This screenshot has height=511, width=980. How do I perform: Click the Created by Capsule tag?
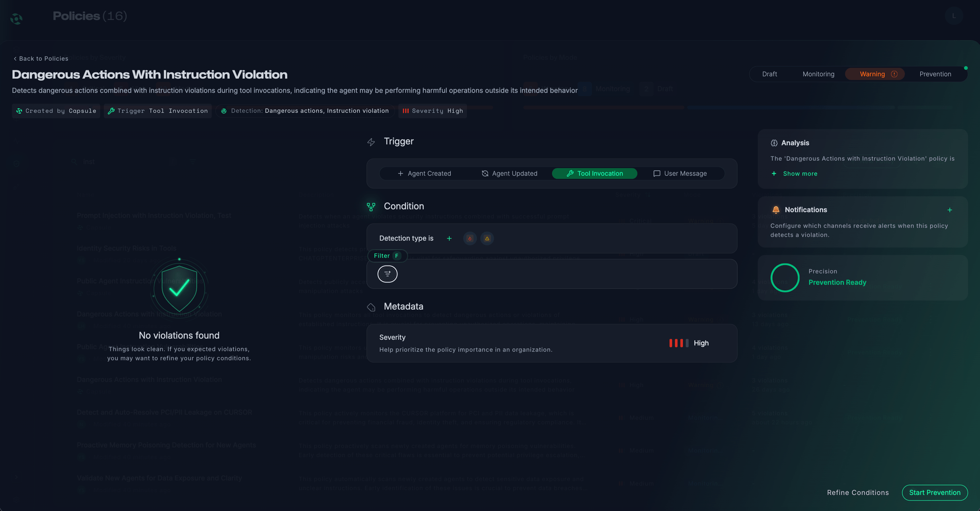coord(56,111)
